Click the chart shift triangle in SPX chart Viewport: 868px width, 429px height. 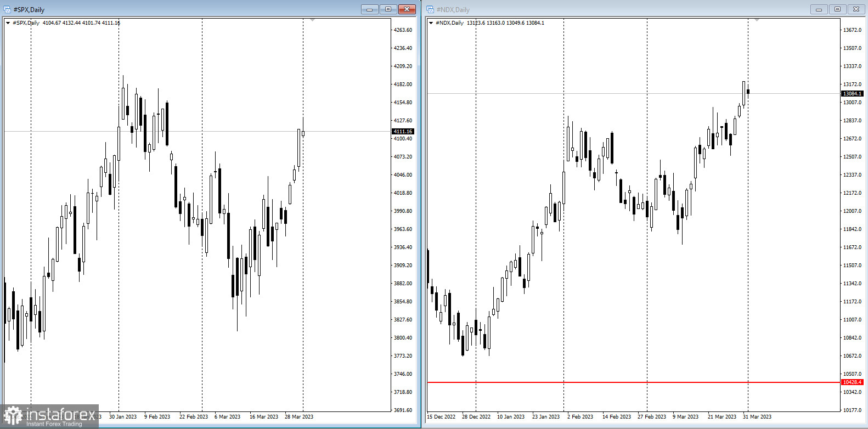pyautogui.click(x=312, y=20)
